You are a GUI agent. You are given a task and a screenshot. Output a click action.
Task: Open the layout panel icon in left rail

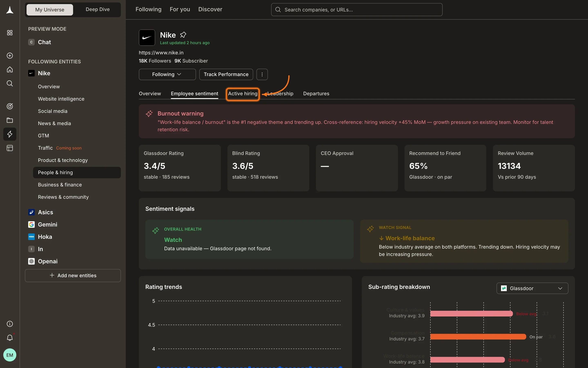click(x=10, y=148)
